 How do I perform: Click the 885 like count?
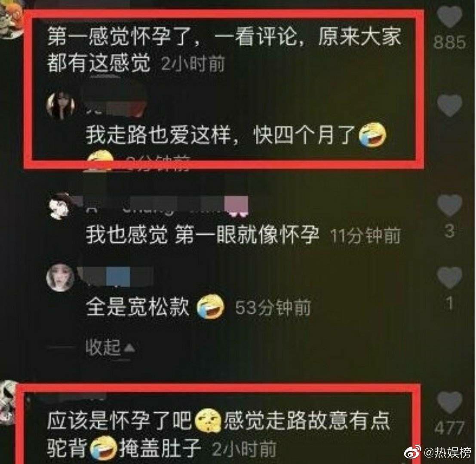pos(450,42)
